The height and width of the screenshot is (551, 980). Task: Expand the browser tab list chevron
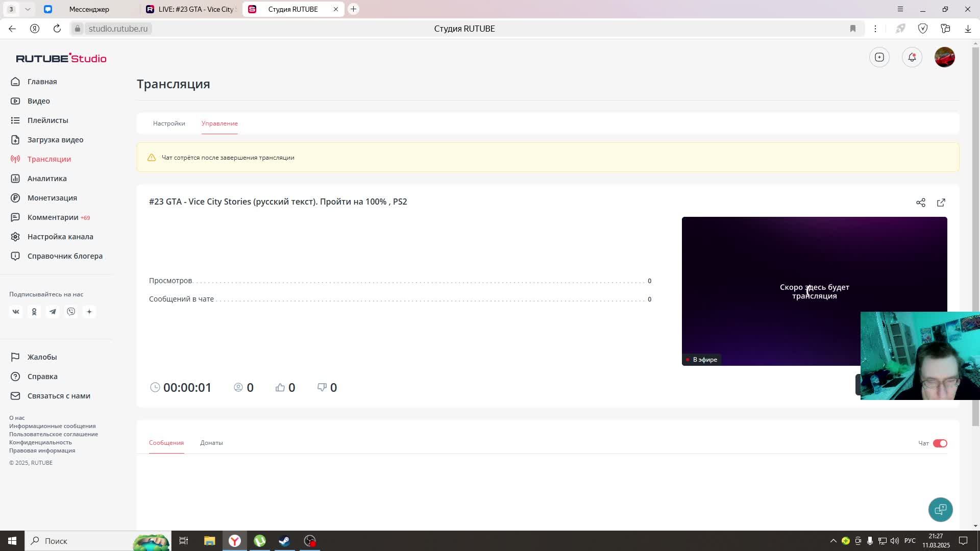[x=28, y=9]
